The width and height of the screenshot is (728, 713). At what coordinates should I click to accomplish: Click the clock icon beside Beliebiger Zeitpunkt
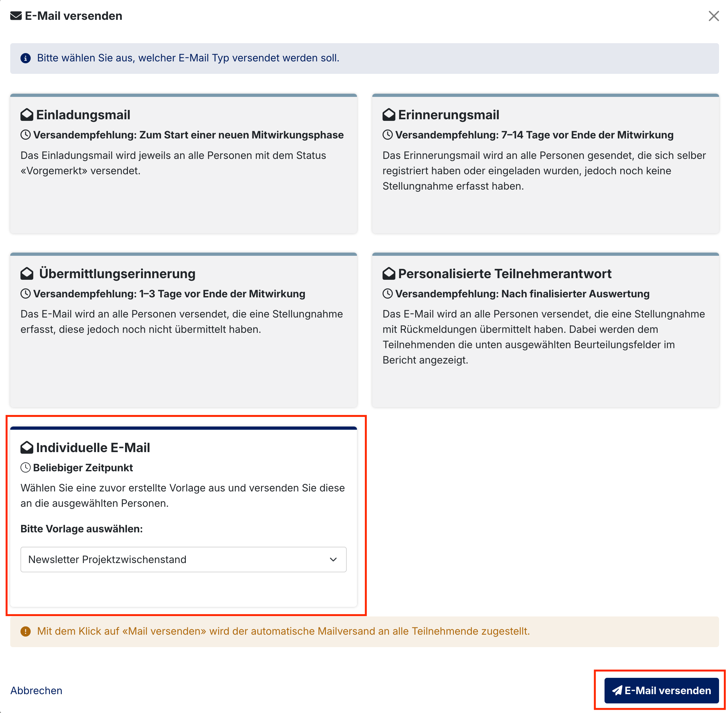click(x=26, y=468)
